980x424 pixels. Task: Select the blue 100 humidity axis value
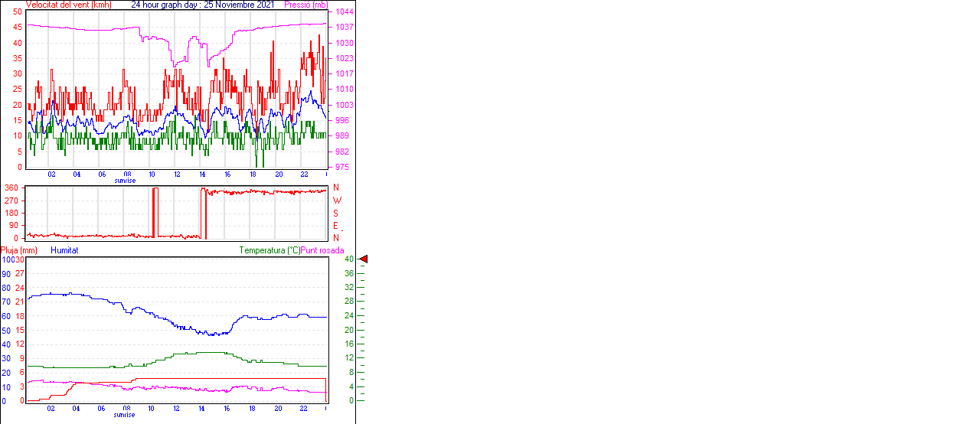click(7, 260)
